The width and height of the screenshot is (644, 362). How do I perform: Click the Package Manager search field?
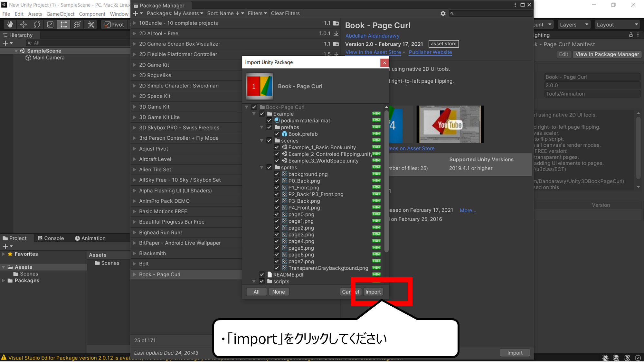click(x=491, y=13)
